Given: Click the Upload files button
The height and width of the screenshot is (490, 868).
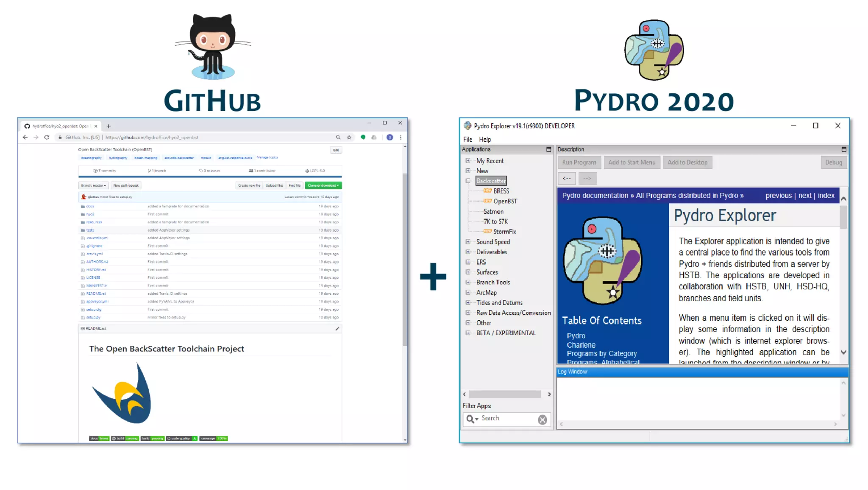Looking at the screenshot, I should point(274,185).
